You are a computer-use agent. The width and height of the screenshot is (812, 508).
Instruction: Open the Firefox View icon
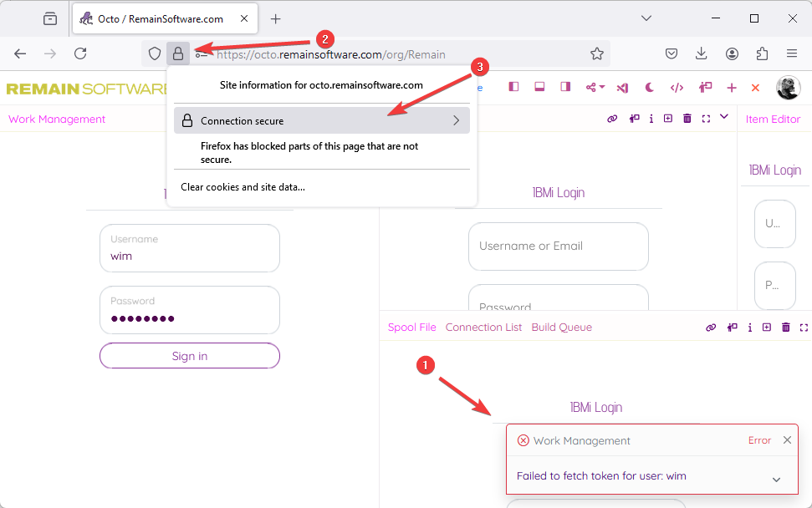50,19
